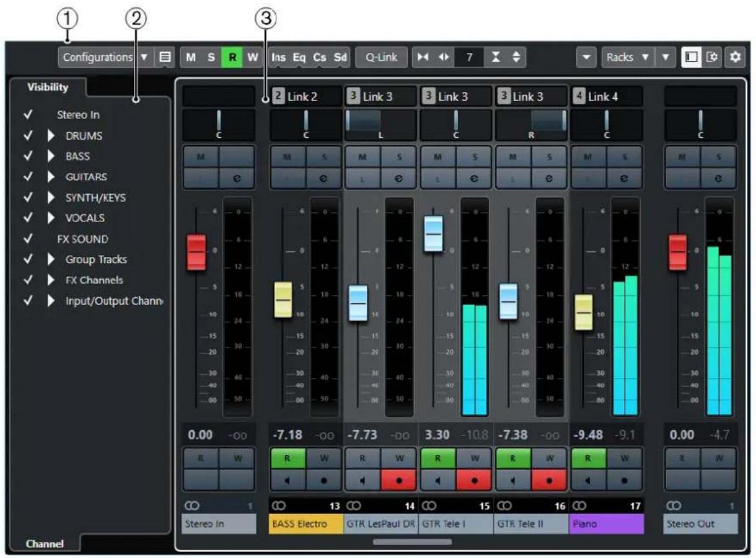Bypass EQs with the Eq button

(x=299, y=58)
